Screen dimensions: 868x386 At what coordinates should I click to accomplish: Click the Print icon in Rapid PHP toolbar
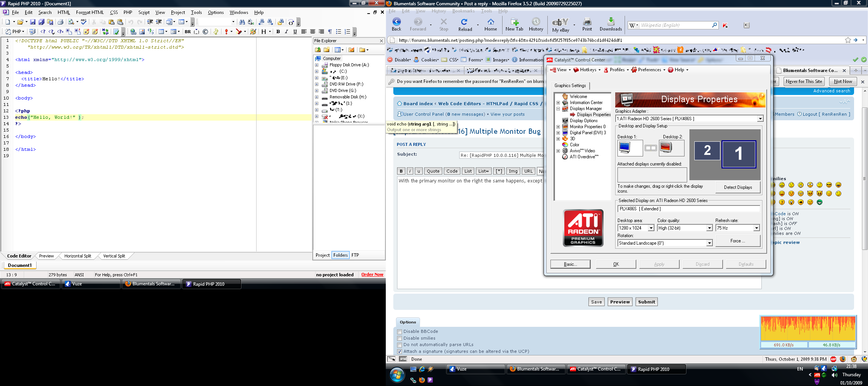click(60, 22)
